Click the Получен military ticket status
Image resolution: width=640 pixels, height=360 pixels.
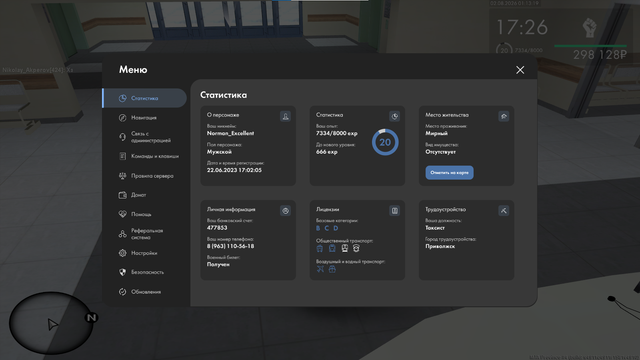point(218,264)
